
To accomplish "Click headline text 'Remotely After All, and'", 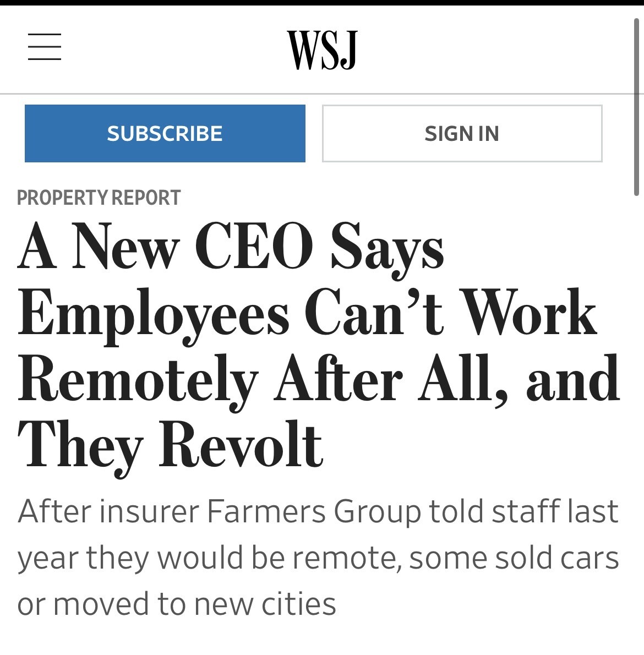I will click(x=319, y=380).
